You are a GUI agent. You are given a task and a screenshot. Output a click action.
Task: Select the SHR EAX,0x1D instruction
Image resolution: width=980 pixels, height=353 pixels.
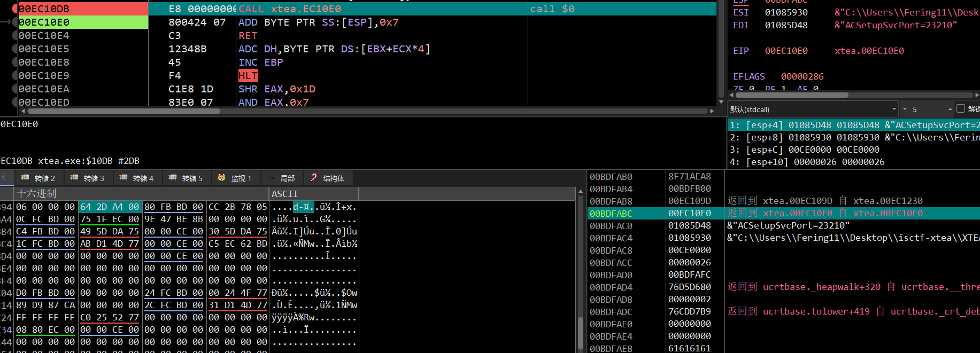(x=277, y=89)
